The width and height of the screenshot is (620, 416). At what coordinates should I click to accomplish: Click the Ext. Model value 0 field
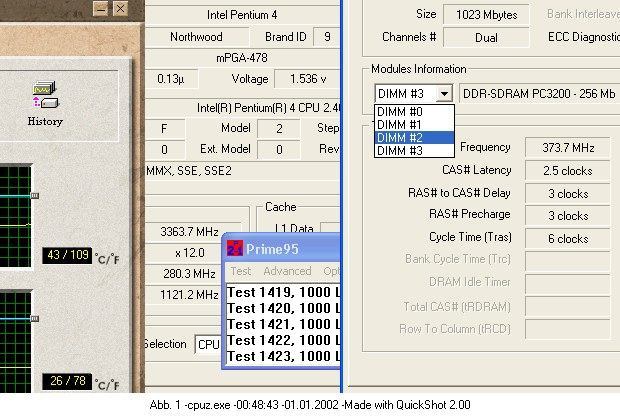pyautogui.click(x=279, y=149)
